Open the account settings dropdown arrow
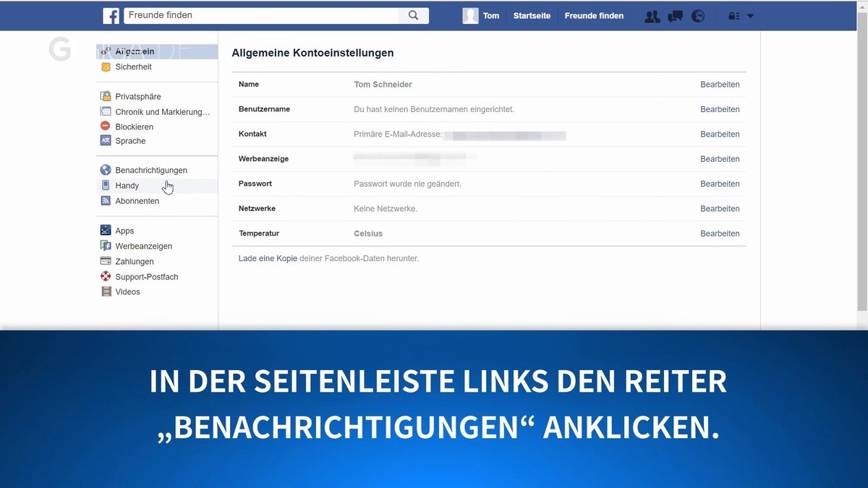 (x=750, y=15)
